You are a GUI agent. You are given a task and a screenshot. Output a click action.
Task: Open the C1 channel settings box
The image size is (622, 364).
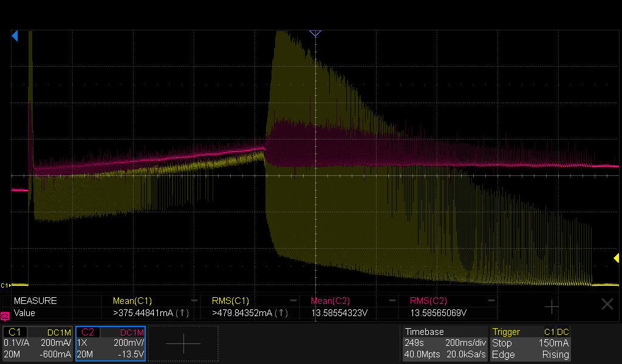click(38, 343)
